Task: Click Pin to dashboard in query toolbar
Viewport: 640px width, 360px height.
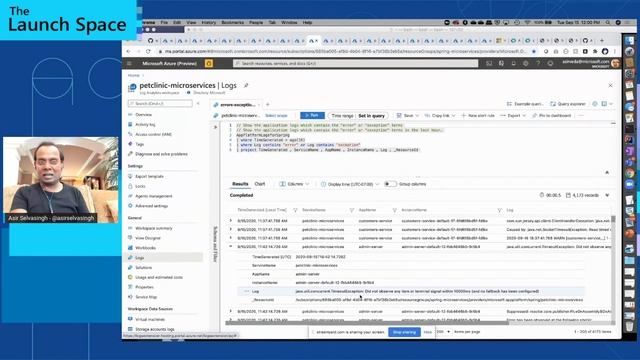Action: 551,116
